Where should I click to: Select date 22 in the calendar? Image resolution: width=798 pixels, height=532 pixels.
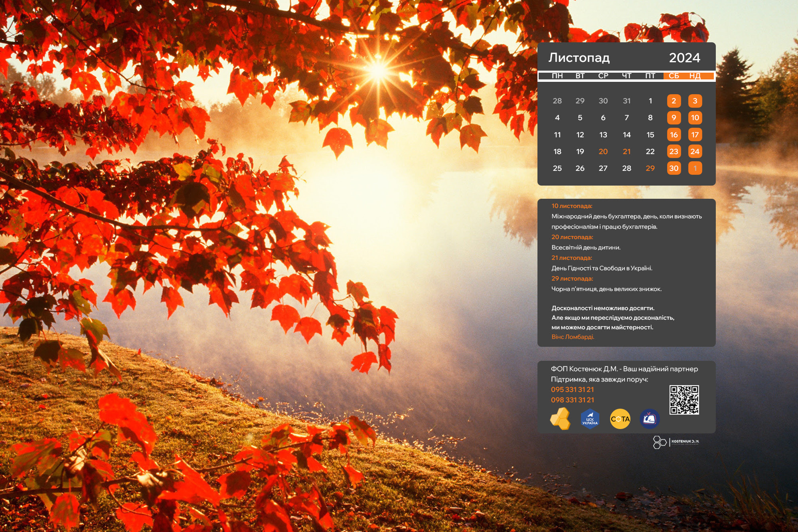[650, 152]
